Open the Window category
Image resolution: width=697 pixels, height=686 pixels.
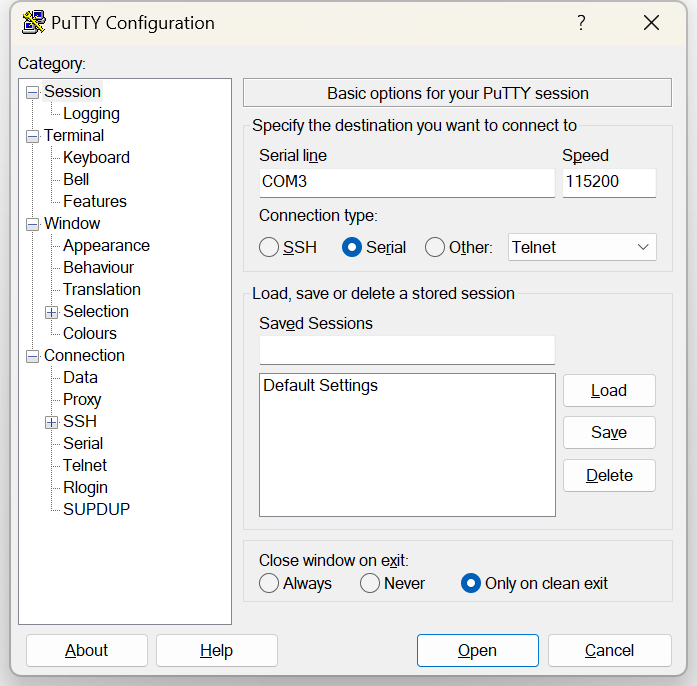(72, 224)
